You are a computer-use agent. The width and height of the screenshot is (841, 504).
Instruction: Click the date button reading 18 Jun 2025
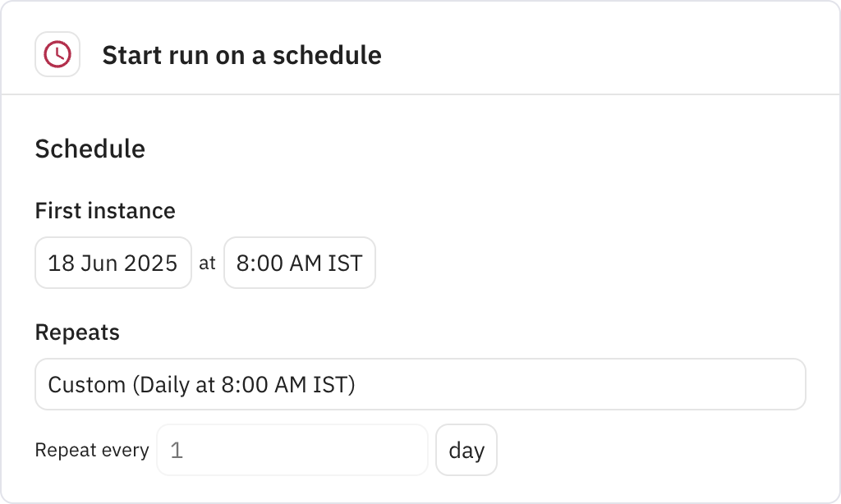click(113, 263)
